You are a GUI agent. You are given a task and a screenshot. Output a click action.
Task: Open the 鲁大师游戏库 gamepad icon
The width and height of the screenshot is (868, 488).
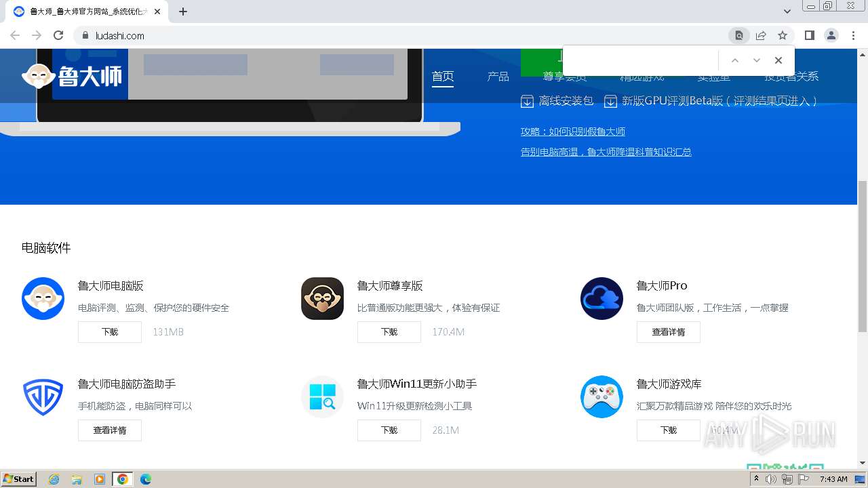coord(601,396)
